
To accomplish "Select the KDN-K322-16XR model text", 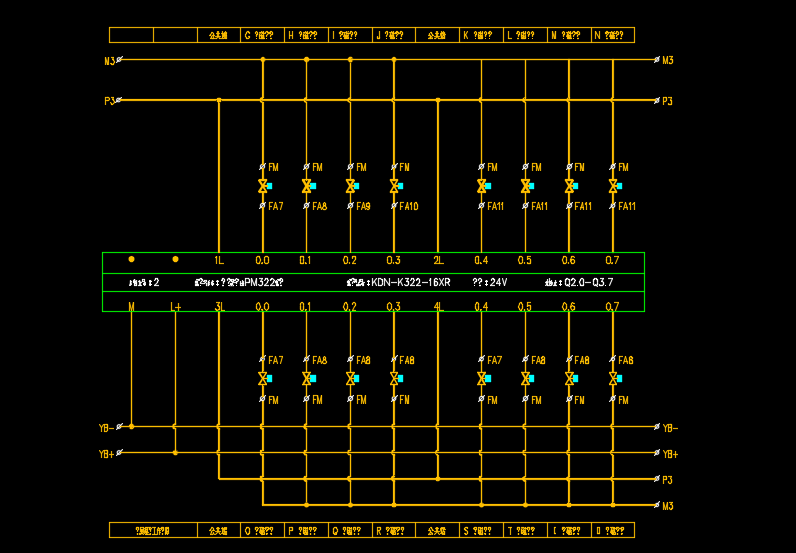I will [411, 282].
